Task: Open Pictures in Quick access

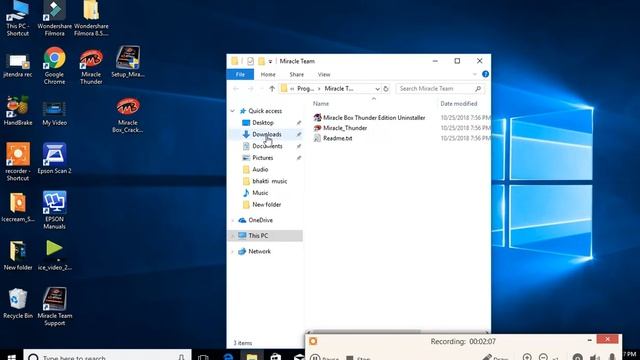Action: point(262,158)
